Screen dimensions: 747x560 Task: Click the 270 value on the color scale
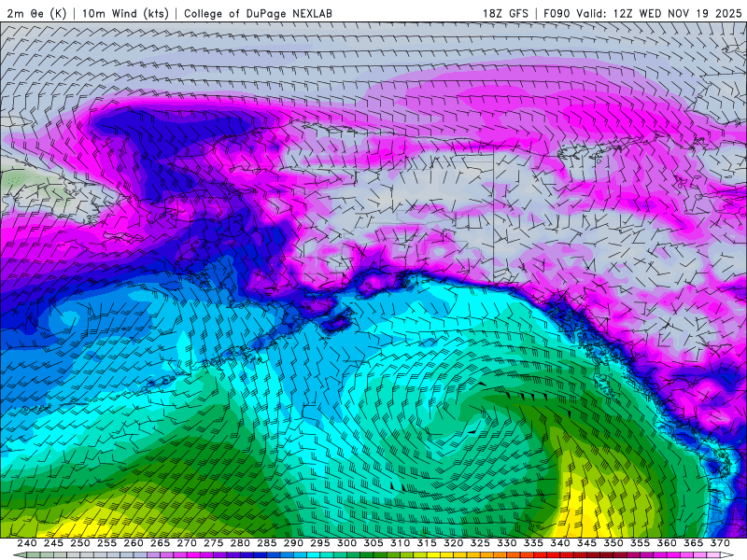tap(187, 543)
